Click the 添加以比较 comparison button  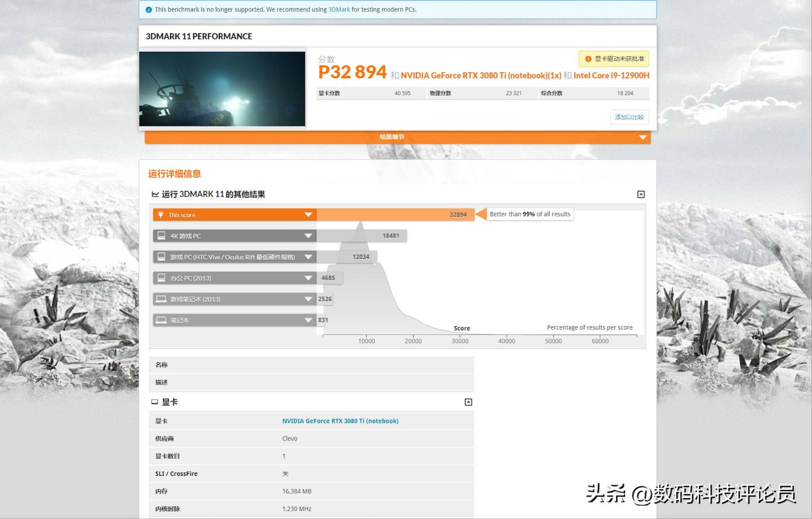pos(629,117)
